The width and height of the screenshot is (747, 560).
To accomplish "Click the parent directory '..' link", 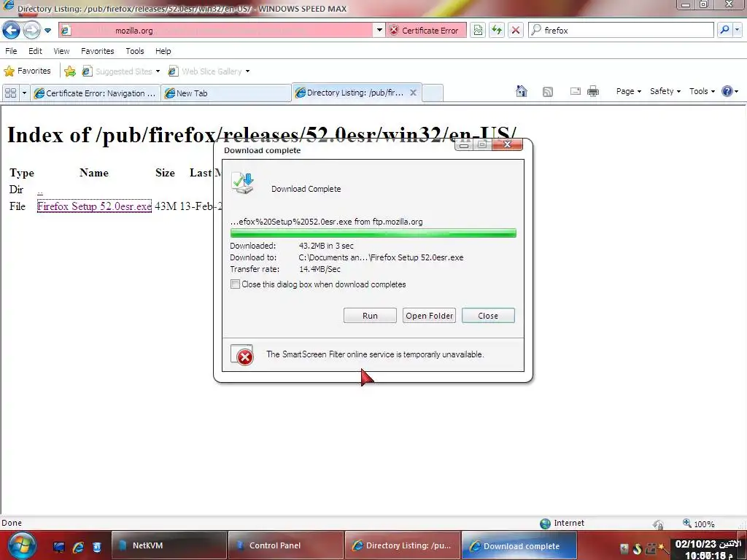I will [x=40, y=190].
